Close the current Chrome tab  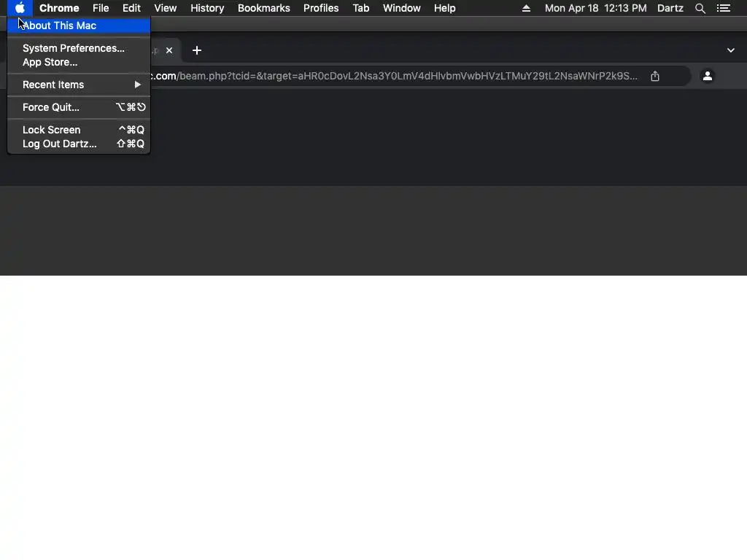click(x=169, y=50)
